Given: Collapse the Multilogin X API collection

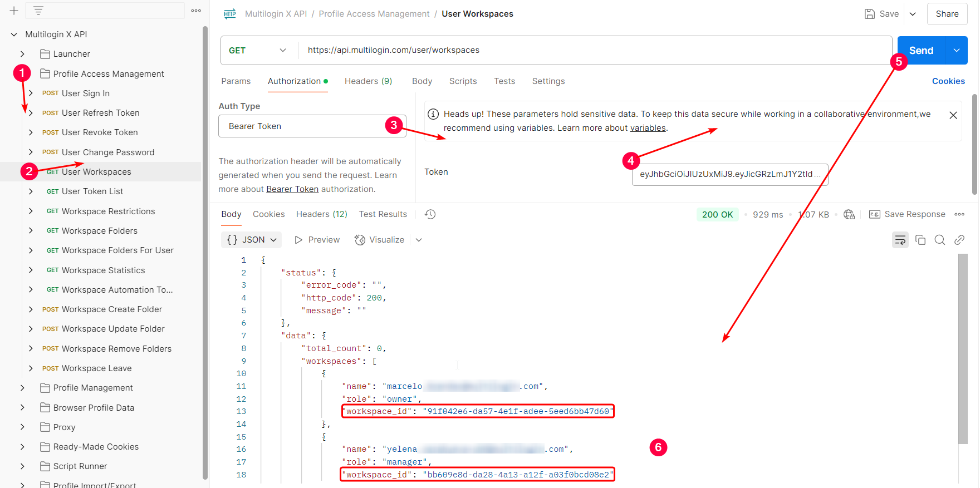Looking at the screenshot, I should (x=14, y=34).
